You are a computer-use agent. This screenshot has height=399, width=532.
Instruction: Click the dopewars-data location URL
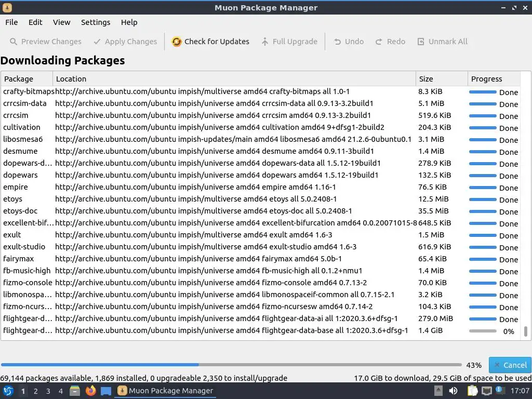(218, 163)
